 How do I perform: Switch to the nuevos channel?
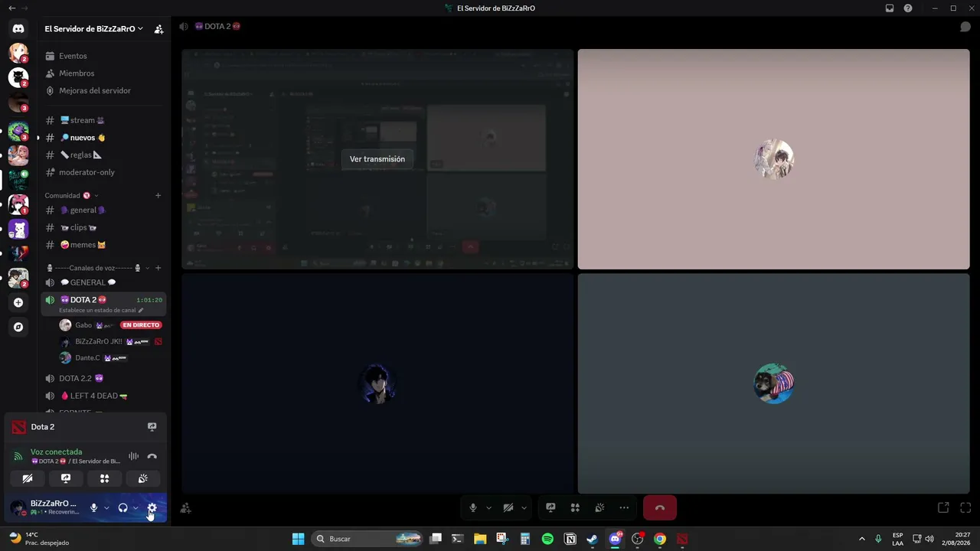tap(103, 138)
